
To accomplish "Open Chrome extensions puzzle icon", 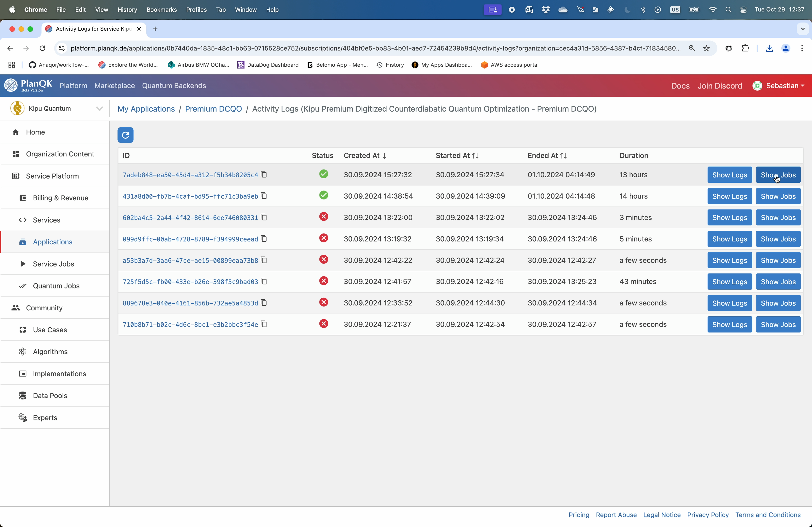I will click(x=745, y=48).
